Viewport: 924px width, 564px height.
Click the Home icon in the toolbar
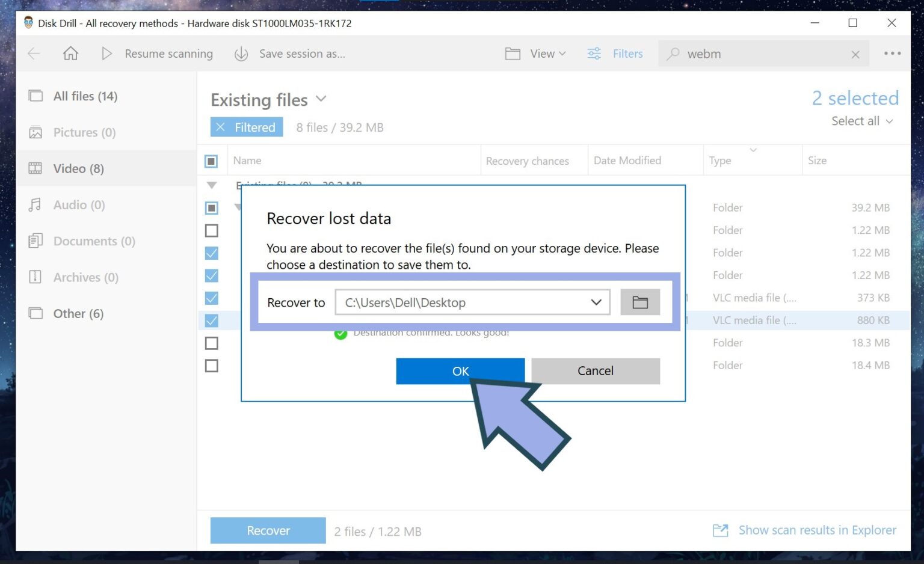pyautogui.click(x=70, y=54)
